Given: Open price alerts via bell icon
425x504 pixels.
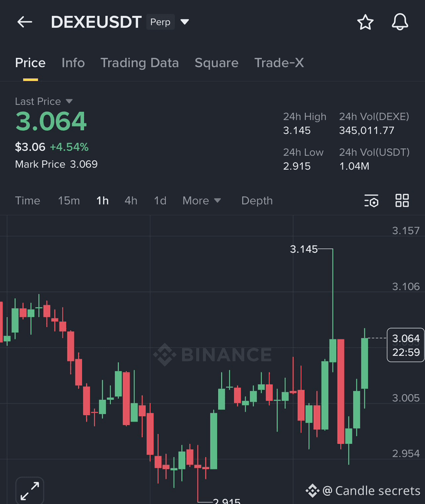Looking at the screenshot, I should 400,22.
